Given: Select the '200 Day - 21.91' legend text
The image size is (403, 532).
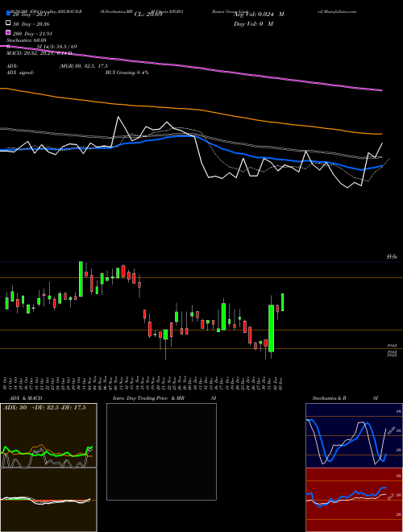Looking at the screenshot, I should [x=32, y=34].
